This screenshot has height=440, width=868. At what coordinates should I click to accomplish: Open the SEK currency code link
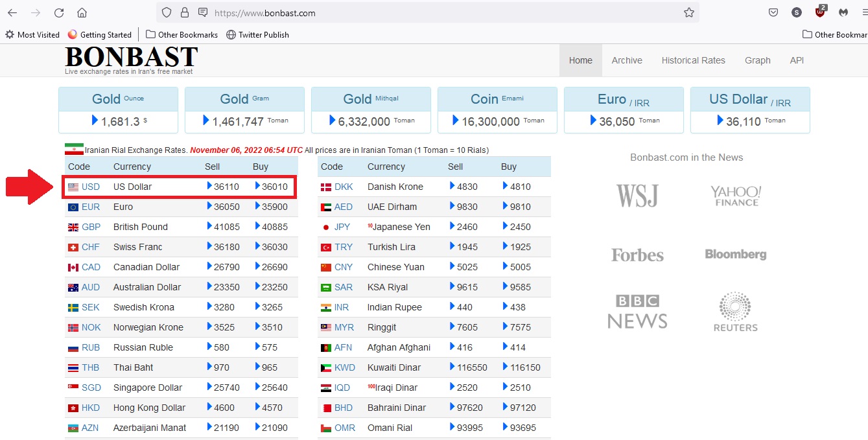click(91, 307)
